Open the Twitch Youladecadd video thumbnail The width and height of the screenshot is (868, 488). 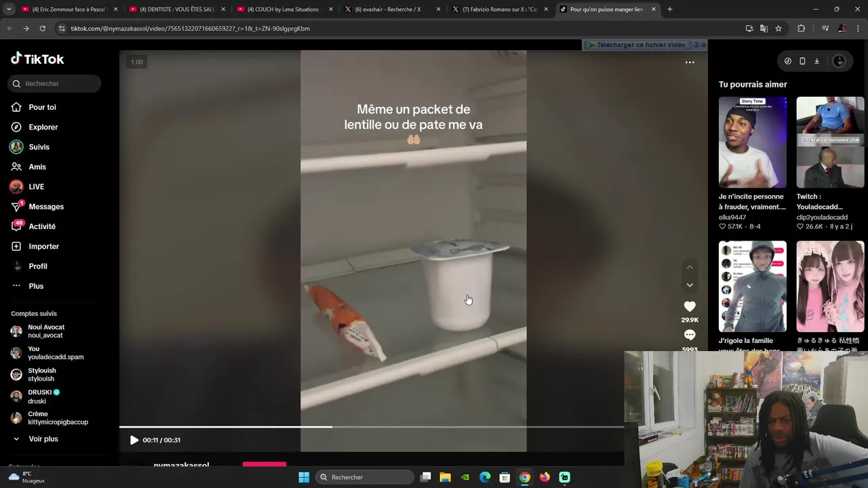(x=830, y=142)
